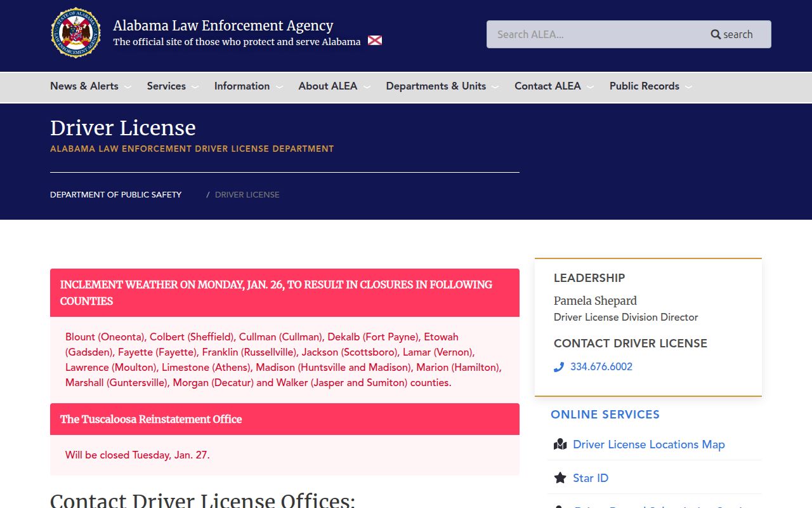Click Alabama Law Enforcement Agency site title
This screenshot has width=812, height=508.
[x=223, y=25]
